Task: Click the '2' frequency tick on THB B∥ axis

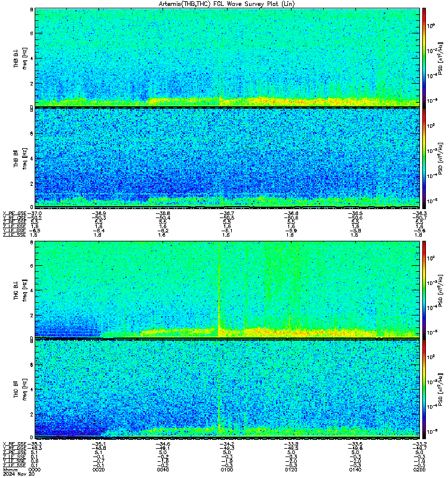Action: click(x=32, y=184)
